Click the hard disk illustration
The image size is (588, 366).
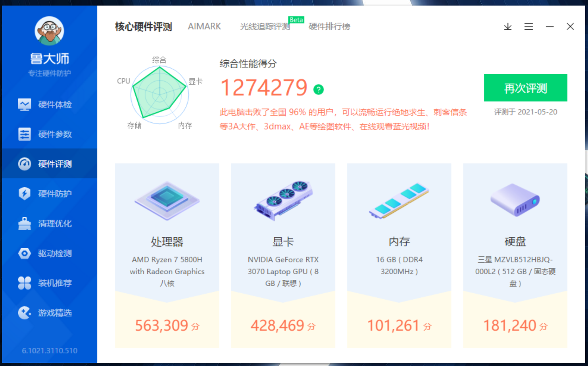click(x=515, y=200)
